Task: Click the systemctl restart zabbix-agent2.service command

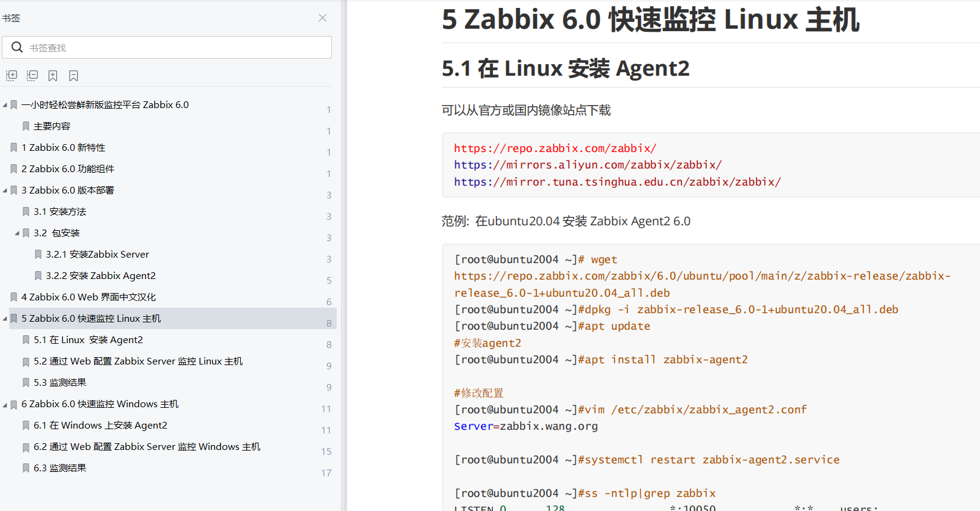Action: click(x=709, y=460)
